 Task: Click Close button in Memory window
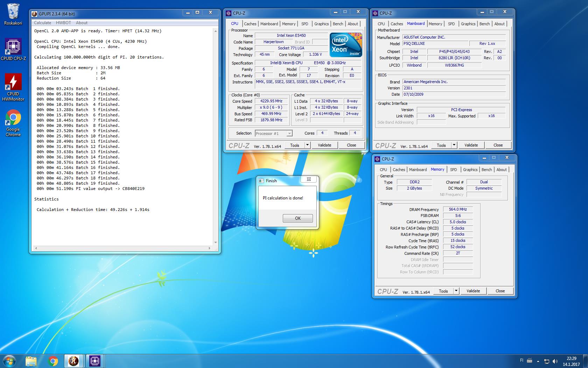point(500,291)
